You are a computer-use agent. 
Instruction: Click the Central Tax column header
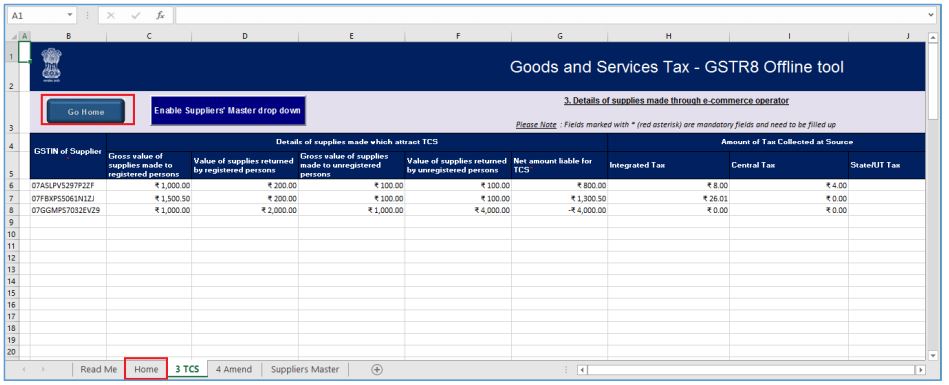pyautogui.click(x=789, y=165)
